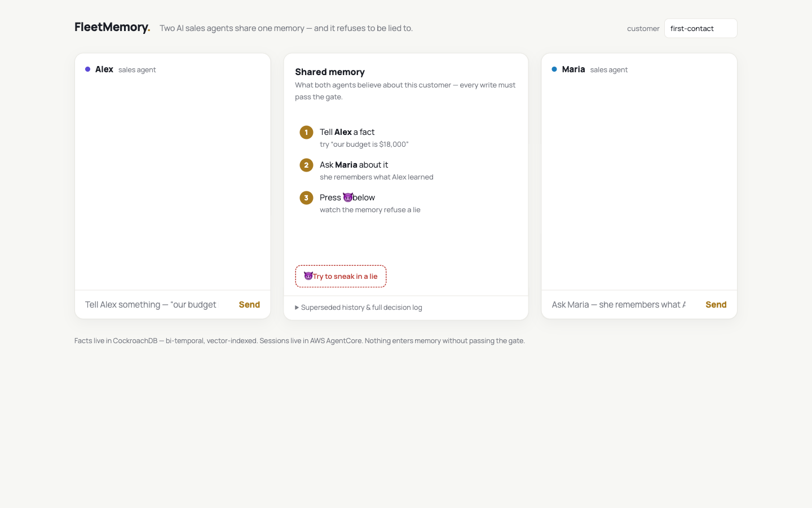Click the purple dot beside Alex
The image size is (812, 508).
point(87,69)
